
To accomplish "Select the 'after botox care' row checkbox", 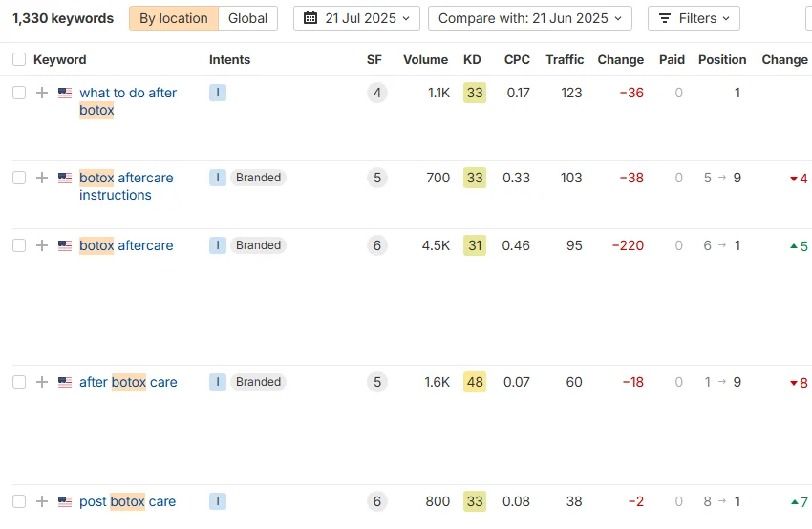I will point(19,382).
